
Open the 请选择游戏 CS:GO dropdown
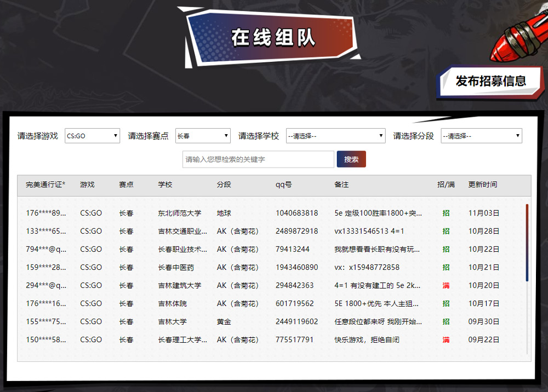(x=92, y=136)
